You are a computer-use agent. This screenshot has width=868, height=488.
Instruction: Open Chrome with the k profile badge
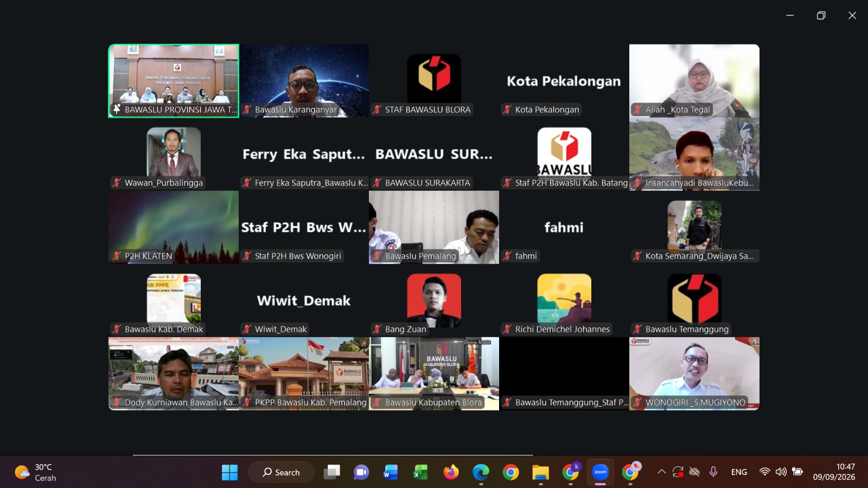[571, 472]
